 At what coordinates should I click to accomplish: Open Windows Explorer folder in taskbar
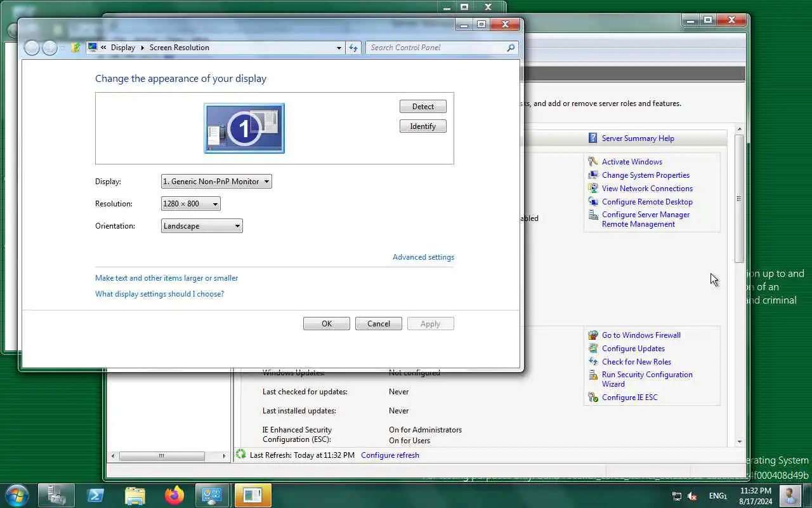click(135, 495)
